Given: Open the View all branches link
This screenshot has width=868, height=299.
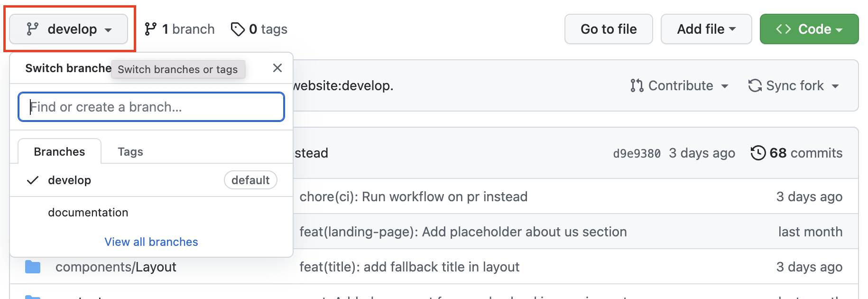Looking at the screenshot, I should 151,242.
